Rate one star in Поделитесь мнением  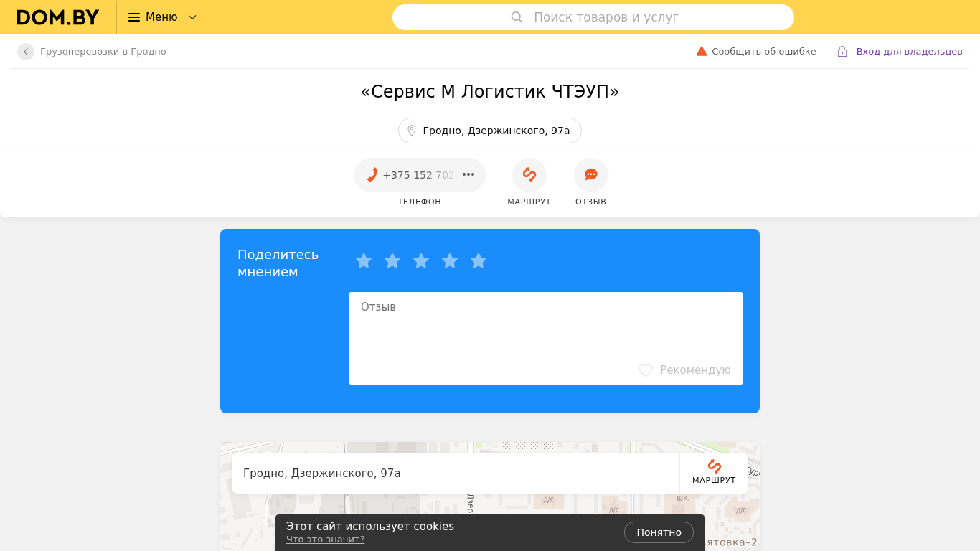click(364, 260)
